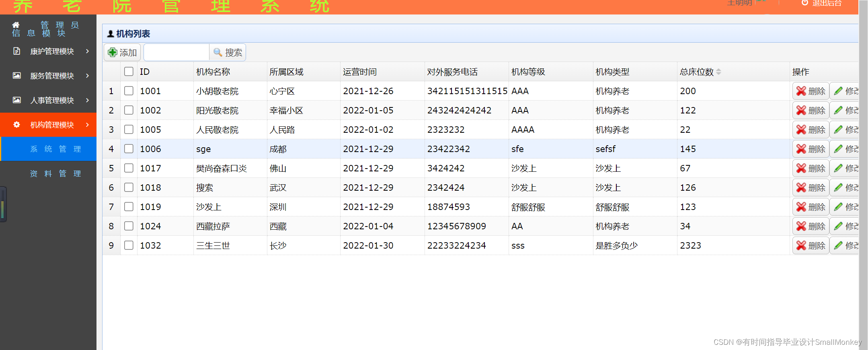Click red X delete icon for row 1018

[x=801, y=187]
